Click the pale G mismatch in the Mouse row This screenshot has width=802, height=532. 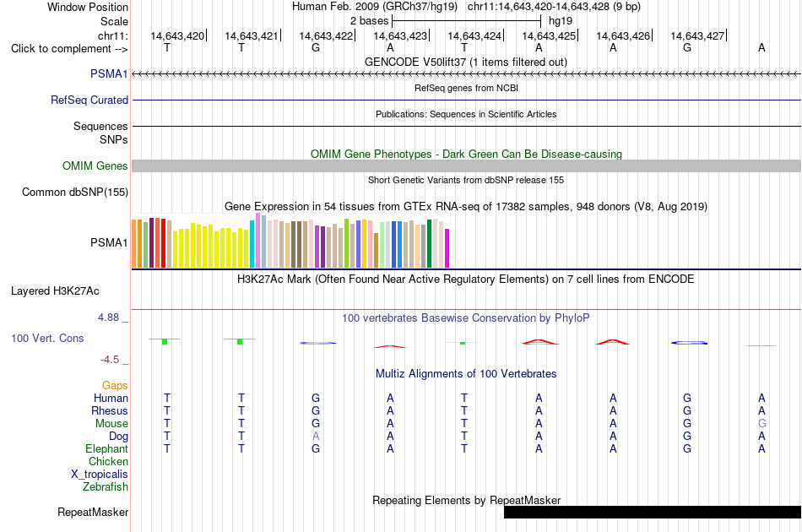(x=761, y=424)
